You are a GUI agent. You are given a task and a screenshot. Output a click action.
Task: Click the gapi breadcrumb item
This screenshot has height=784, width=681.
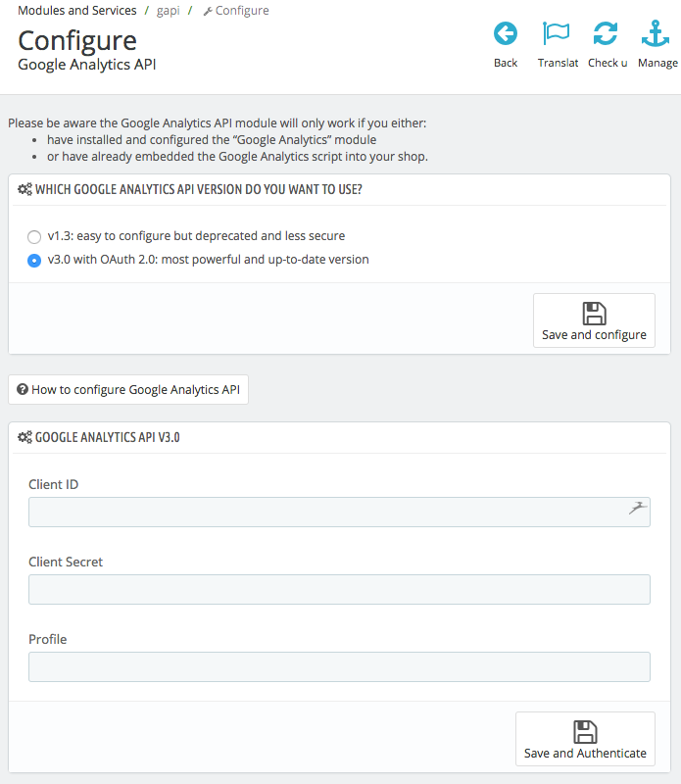169,11
